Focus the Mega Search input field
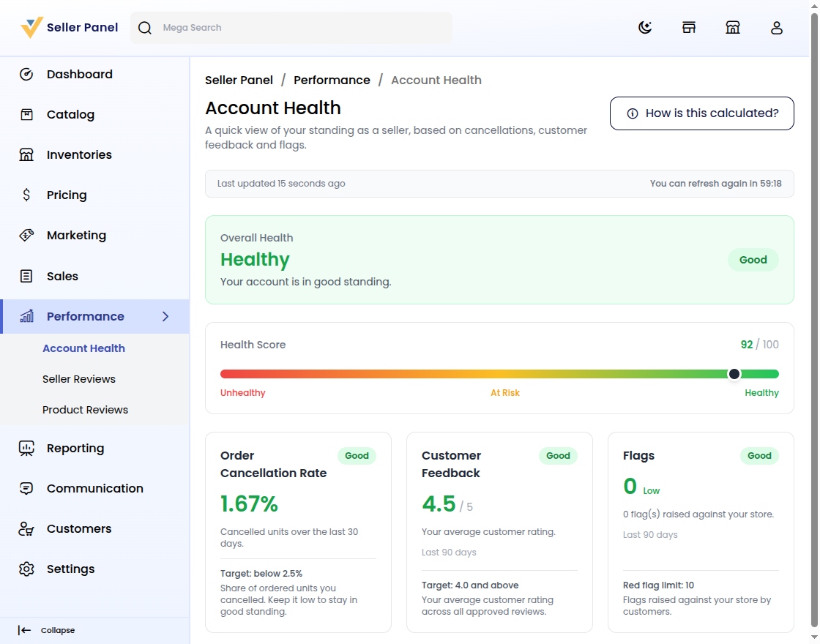The width and height of the screenshot is (820, 644). (x=291, y=28)
